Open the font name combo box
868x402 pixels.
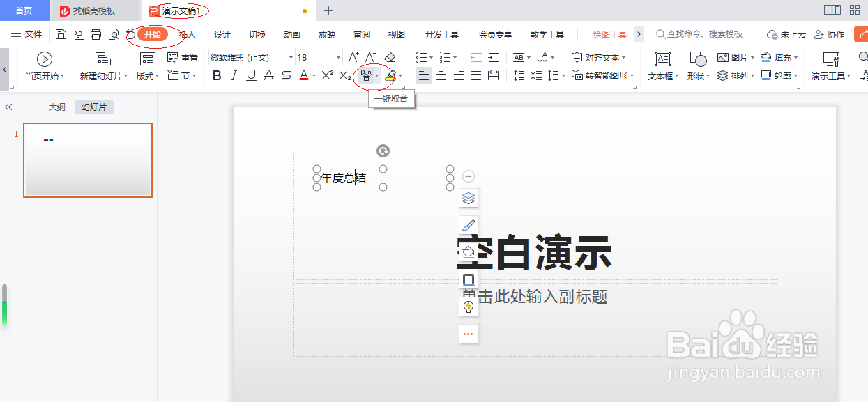tap(252, 57)
